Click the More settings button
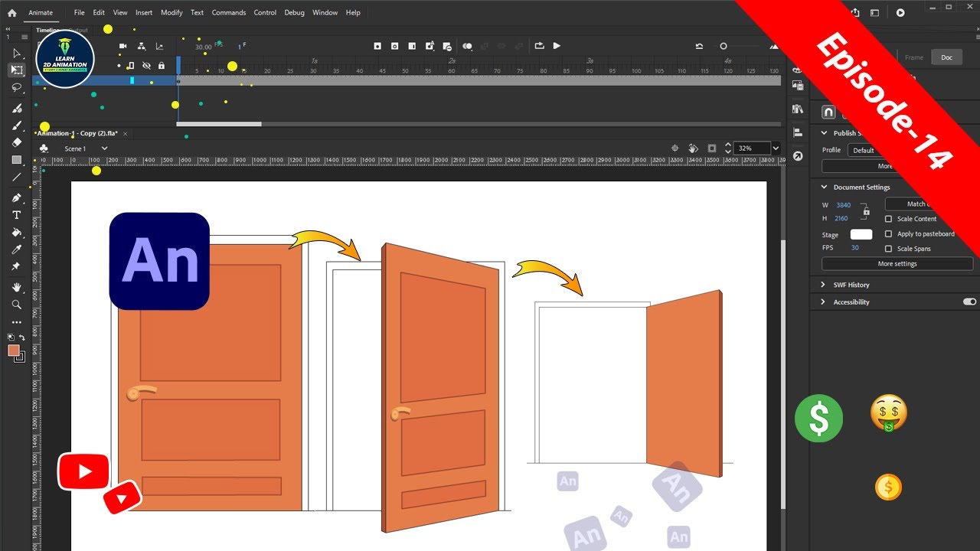Screen dimensions: 980x551 point(897,264)
